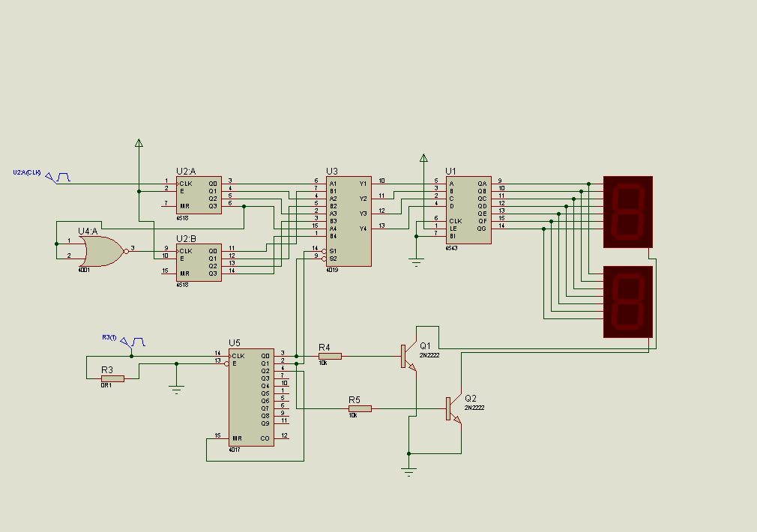Select the lower seven-segment display
The image size is (757, 532).
click(627, 302)
